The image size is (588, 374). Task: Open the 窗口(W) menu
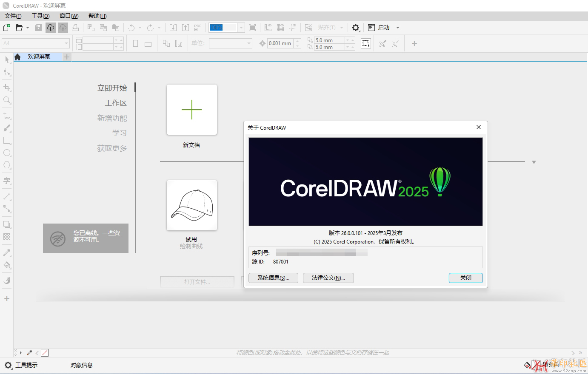tap(69, 16)
